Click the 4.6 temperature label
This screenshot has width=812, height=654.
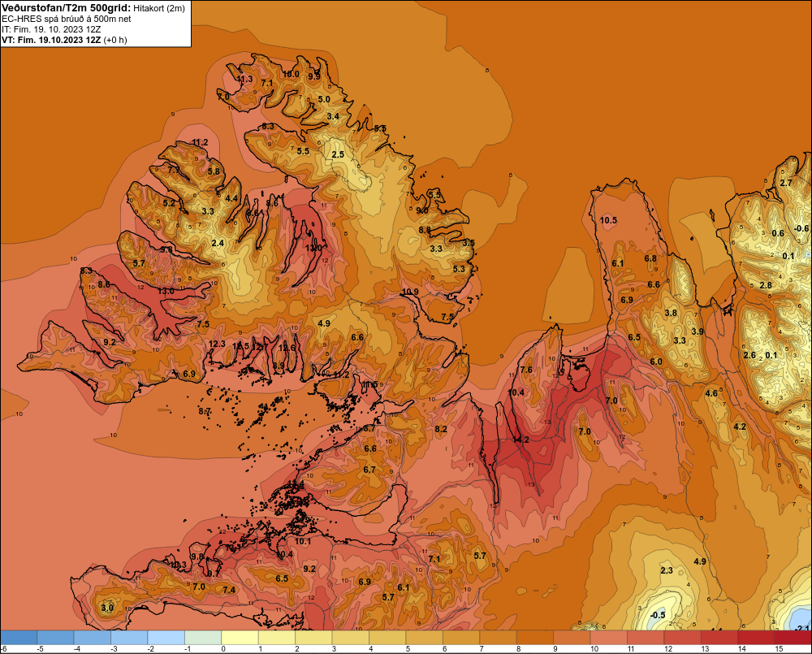coord(711,393)
